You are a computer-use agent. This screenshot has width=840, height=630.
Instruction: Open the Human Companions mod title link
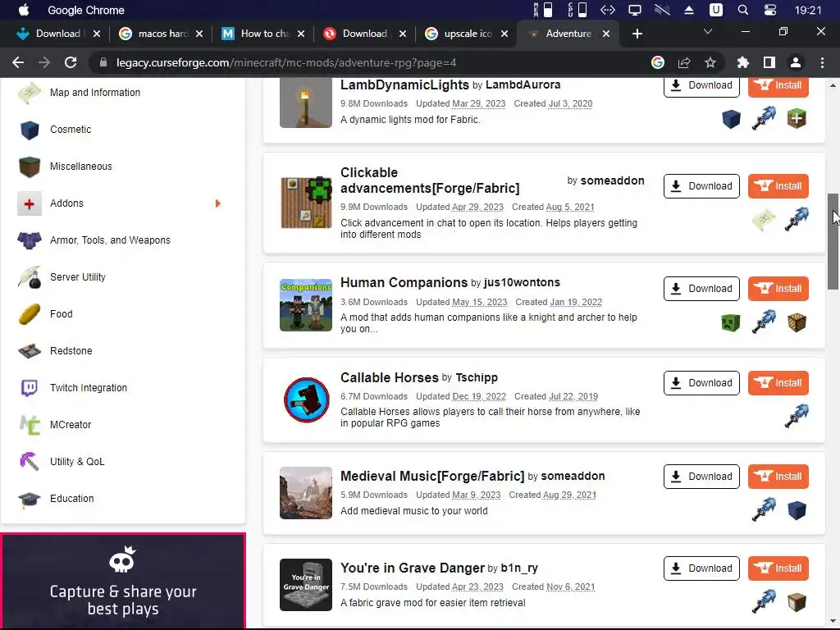point(404,282)
